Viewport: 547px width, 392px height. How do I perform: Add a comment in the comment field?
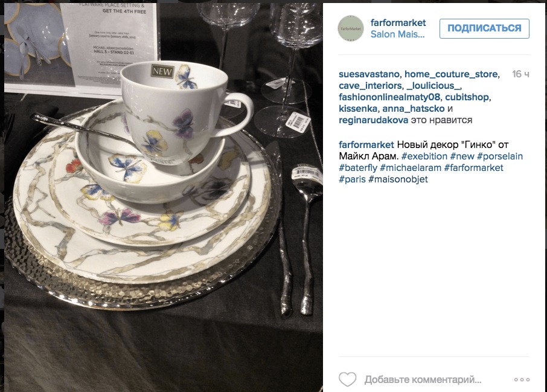(423, 379)
